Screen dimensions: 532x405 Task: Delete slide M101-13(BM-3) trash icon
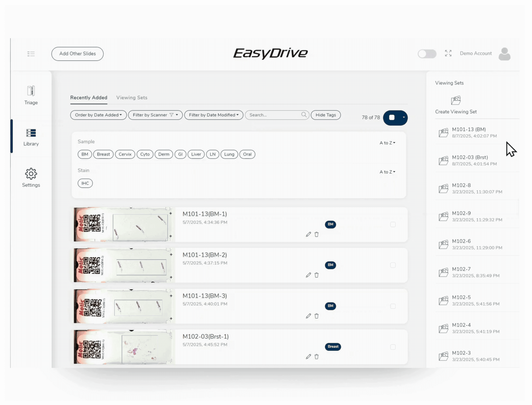[x=316, y=316]
